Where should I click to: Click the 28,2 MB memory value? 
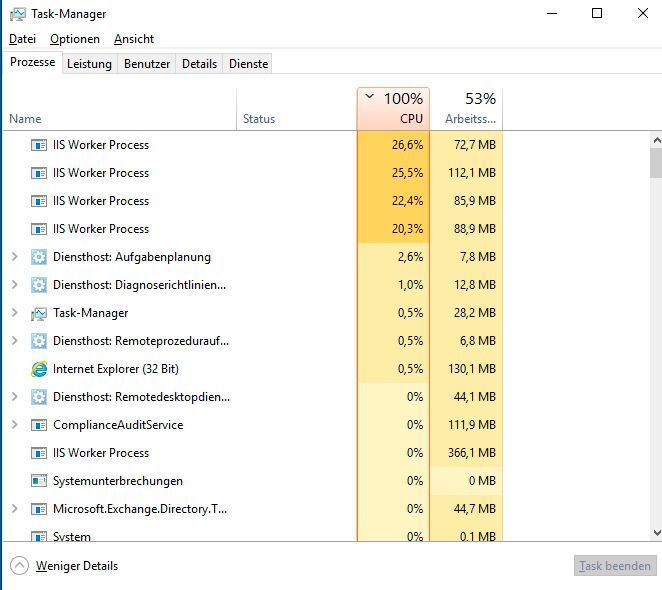(475, 313)
